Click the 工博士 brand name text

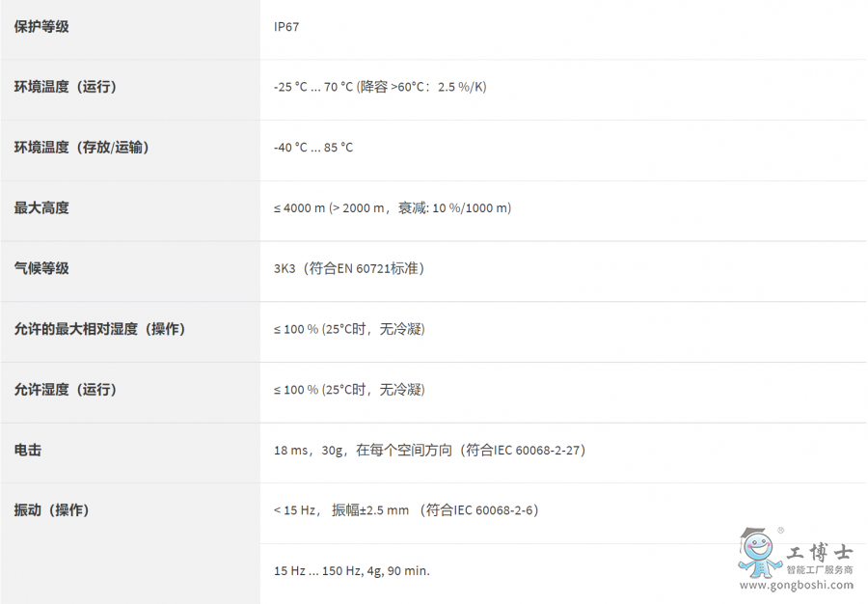click(x=819, y=552)
